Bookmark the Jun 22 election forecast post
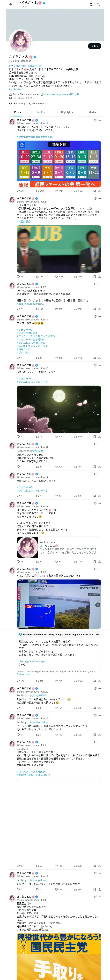This screenshot has width=110, height=980. pos(95,191)
